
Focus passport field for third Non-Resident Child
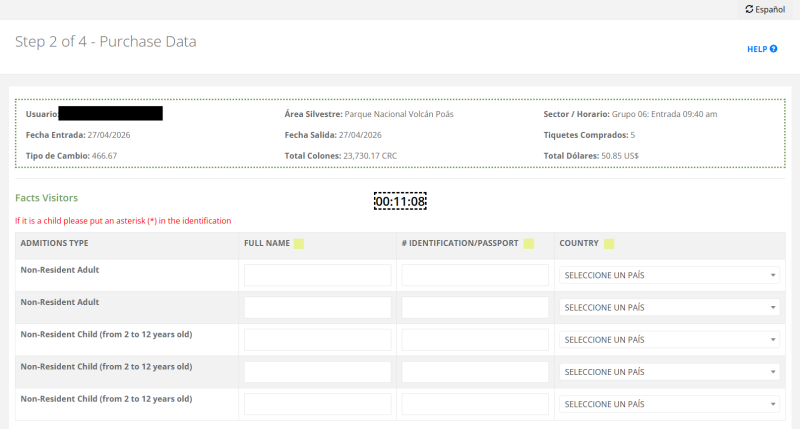(475, 404)
